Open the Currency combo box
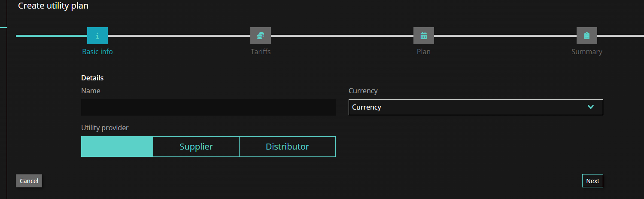Viewport: 644px width, 199px height. coord(476,107)
